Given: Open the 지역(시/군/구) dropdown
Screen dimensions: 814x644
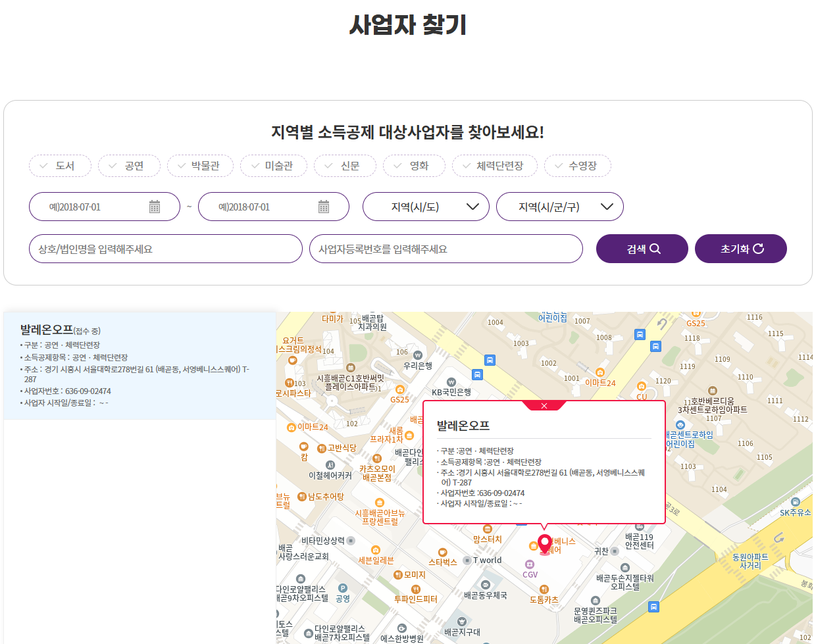Looking at the screenshot, I should (559, 206).
